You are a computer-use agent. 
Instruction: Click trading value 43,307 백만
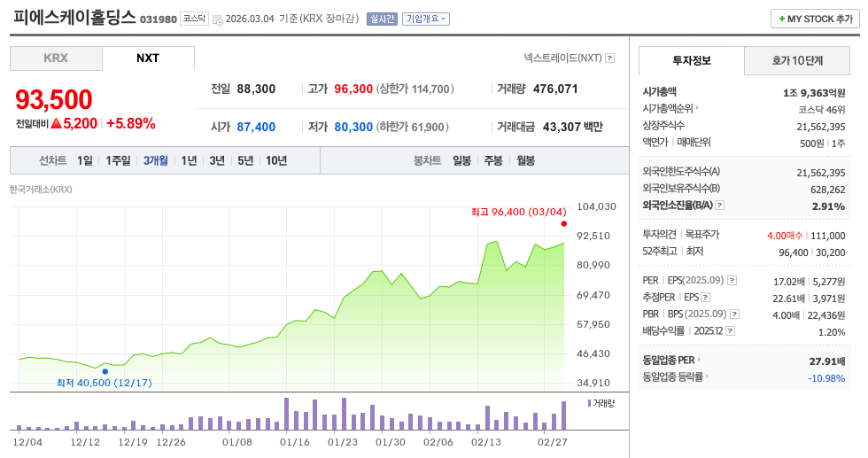(x=572, y=127)
